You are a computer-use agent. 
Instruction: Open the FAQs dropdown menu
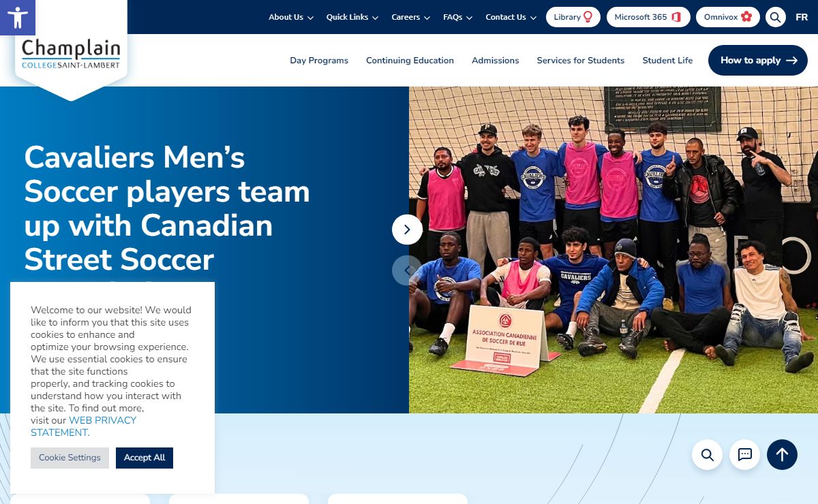coord(458,17)
